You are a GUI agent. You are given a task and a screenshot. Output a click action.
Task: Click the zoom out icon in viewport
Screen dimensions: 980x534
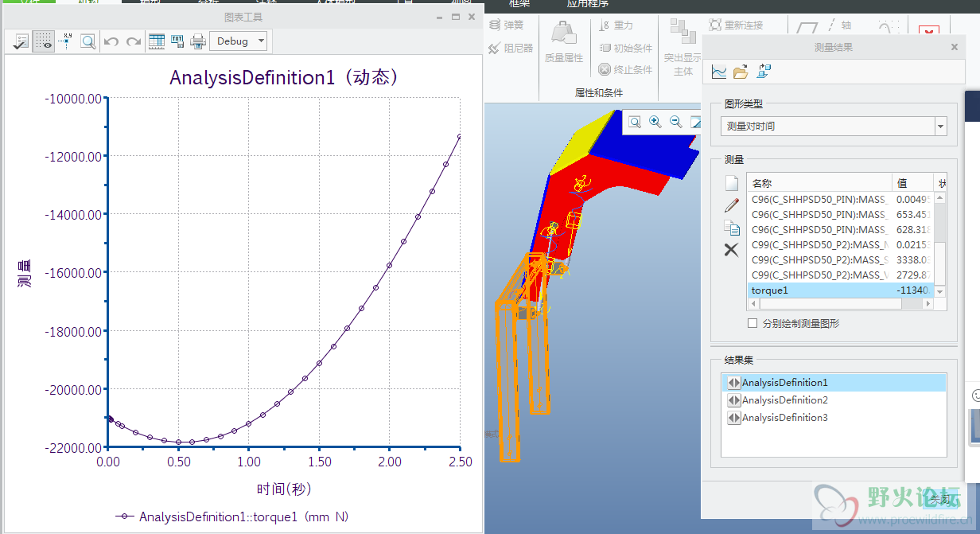pyautogui.click(x=676, y=122)
